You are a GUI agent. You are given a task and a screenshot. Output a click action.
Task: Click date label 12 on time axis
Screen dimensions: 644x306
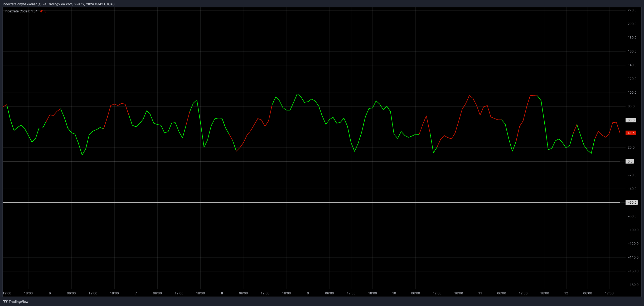(566, 293)
